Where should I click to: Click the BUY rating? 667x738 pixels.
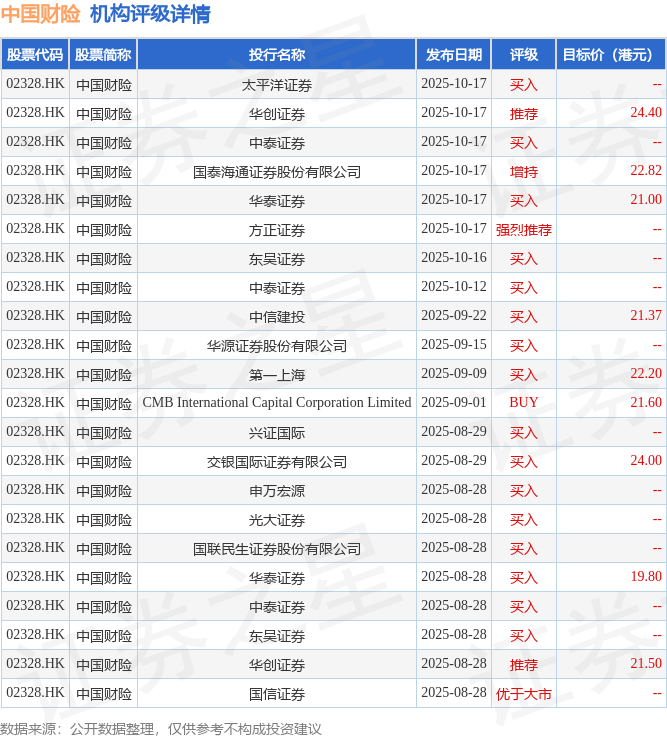[x=523, y=402]
